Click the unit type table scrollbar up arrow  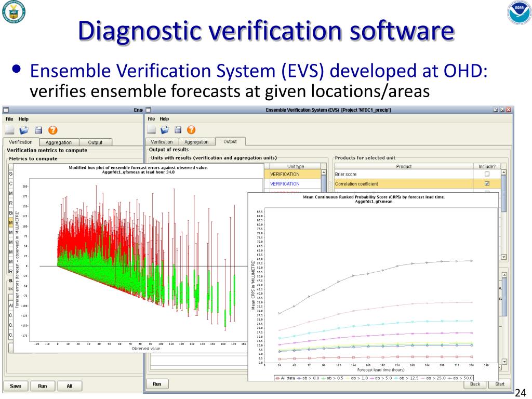tap(324, 172)
